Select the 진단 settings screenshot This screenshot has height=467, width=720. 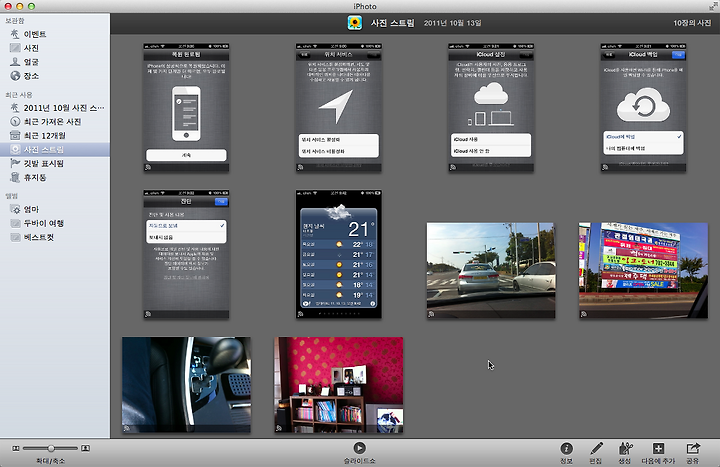click(x=186, y=254)
